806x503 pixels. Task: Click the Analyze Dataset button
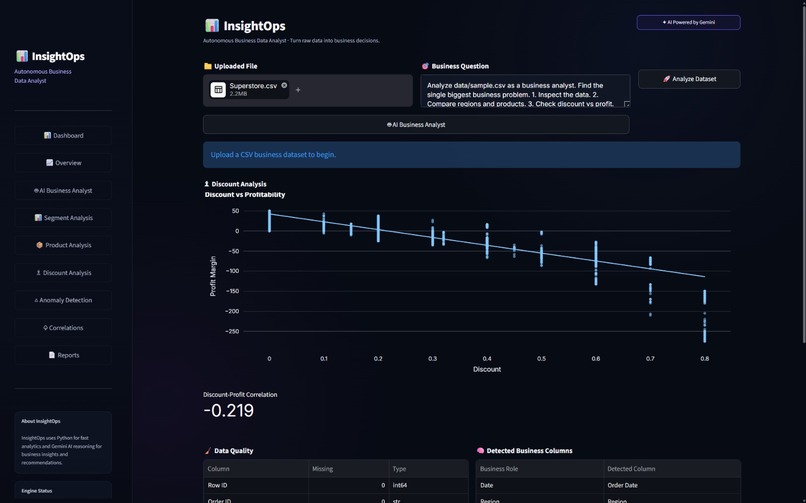tap(689, 79)
